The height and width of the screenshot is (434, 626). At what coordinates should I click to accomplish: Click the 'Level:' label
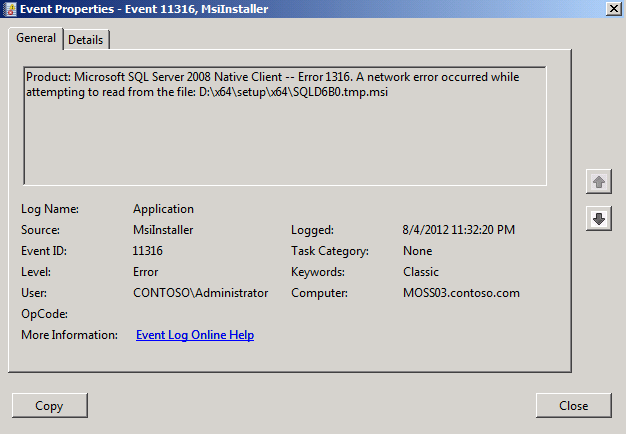point(36,272)
